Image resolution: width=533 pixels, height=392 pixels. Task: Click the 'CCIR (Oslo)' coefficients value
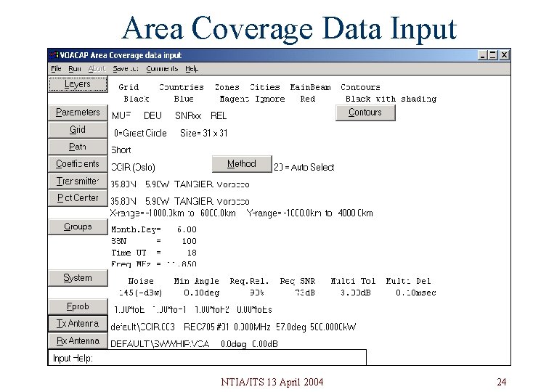pos(133,168)
